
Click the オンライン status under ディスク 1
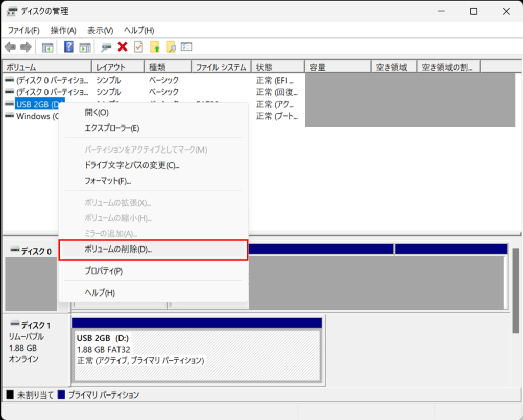[23, 359]
